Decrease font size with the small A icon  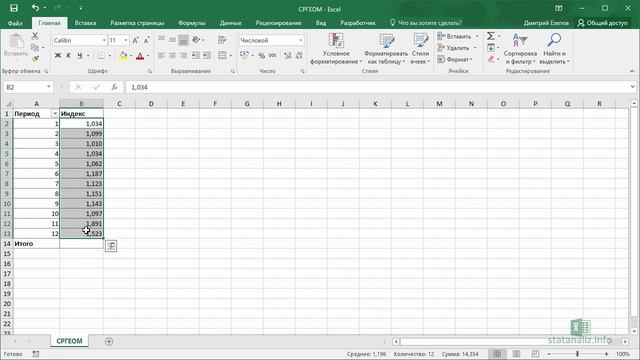point(146,40)
